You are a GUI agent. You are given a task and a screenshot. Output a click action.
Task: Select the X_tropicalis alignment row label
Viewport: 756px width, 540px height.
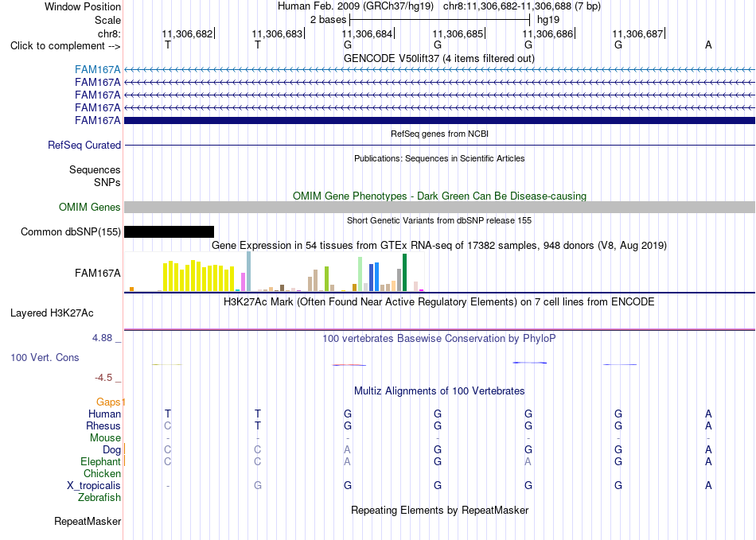point(94,486)
